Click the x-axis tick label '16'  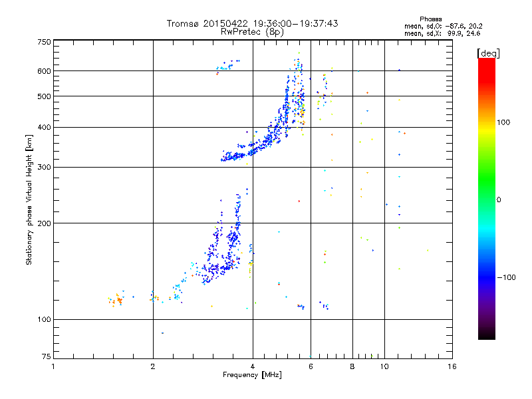(x=452, y=366)
